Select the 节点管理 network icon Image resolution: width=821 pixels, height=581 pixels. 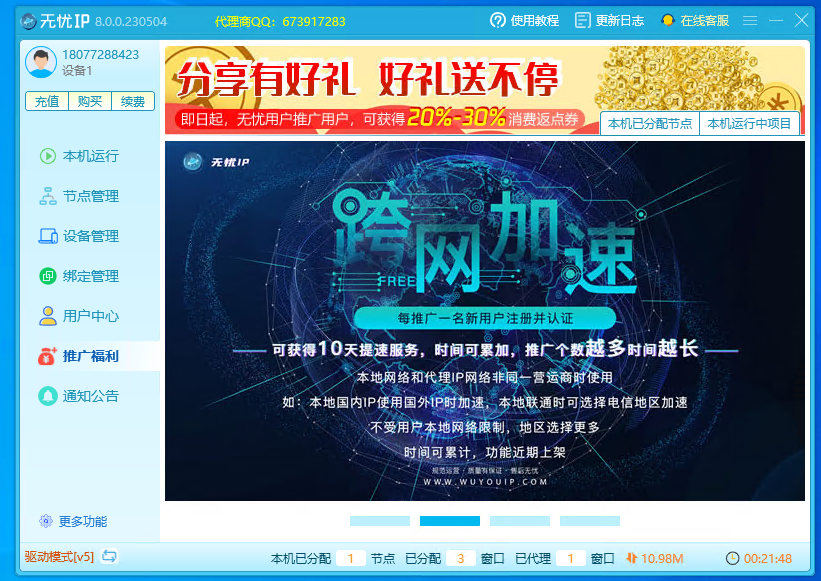click(x=48, y=196)
